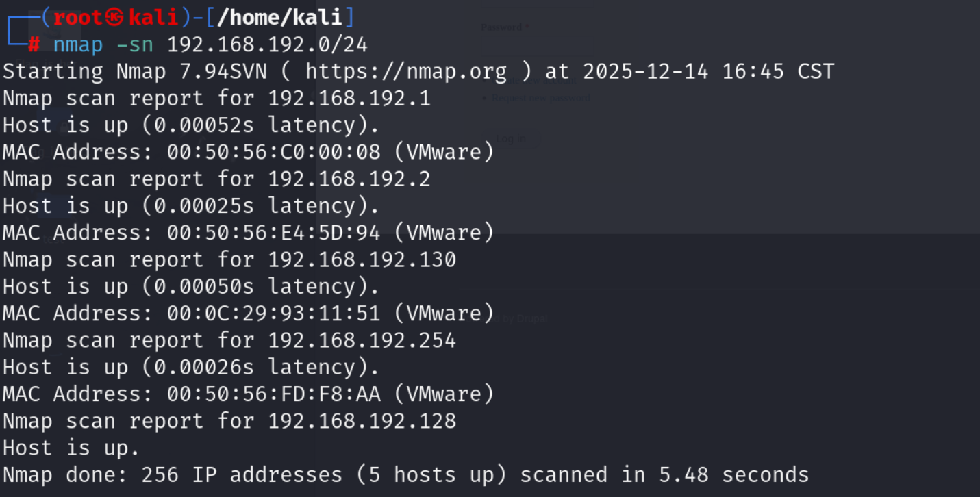Click the 192.168.192.2 host address

[349, 179]
